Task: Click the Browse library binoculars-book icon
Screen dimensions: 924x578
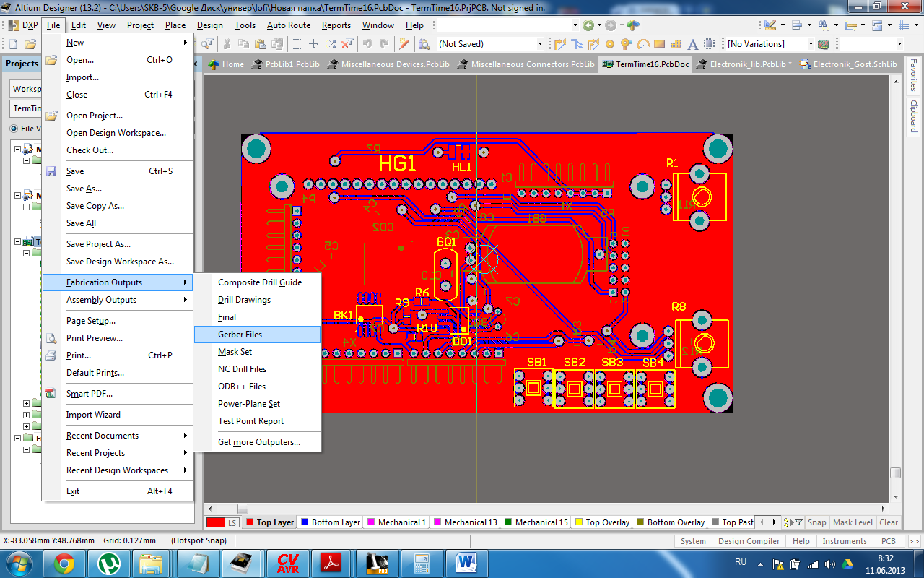Action: point(424,44)
